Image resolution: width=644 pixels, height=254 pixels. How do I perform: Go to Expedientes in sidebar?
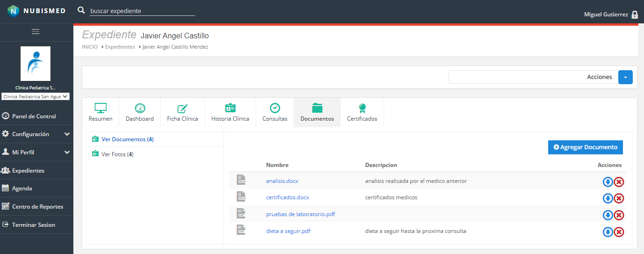[36, 170]
